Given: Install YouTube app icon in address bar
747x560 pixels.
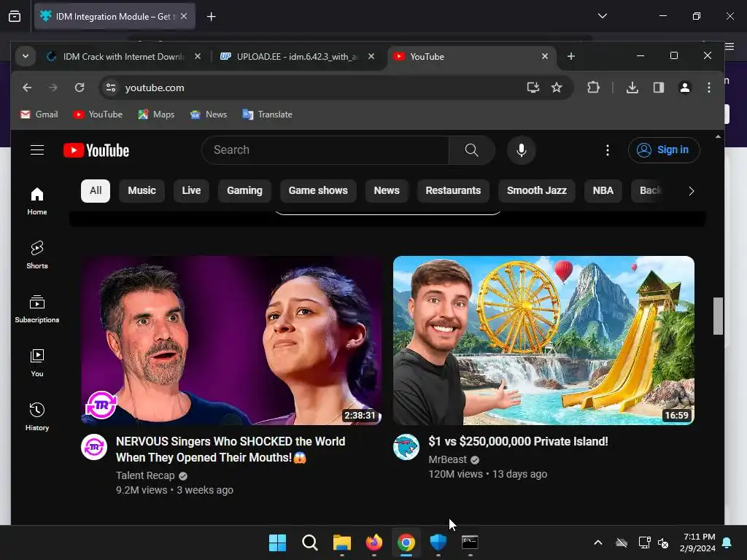Looking at the screenshot, I should point(533,87).
